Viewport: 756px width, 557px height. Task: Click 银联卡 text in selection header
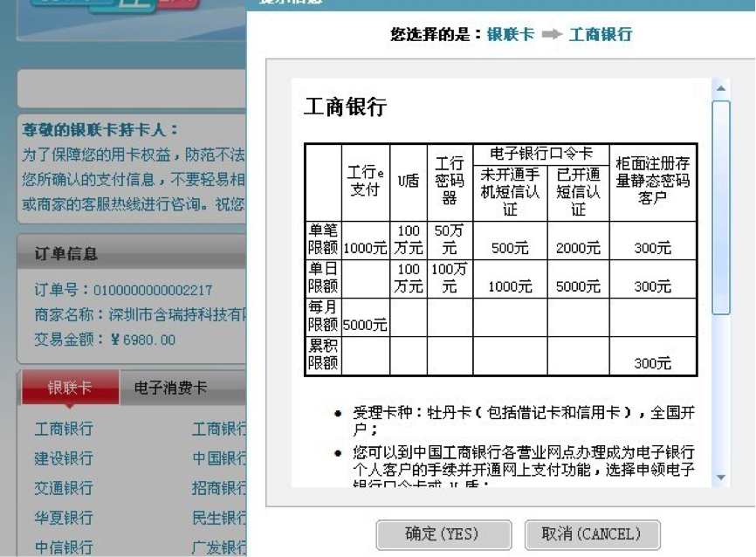click(x=511, y=34)
